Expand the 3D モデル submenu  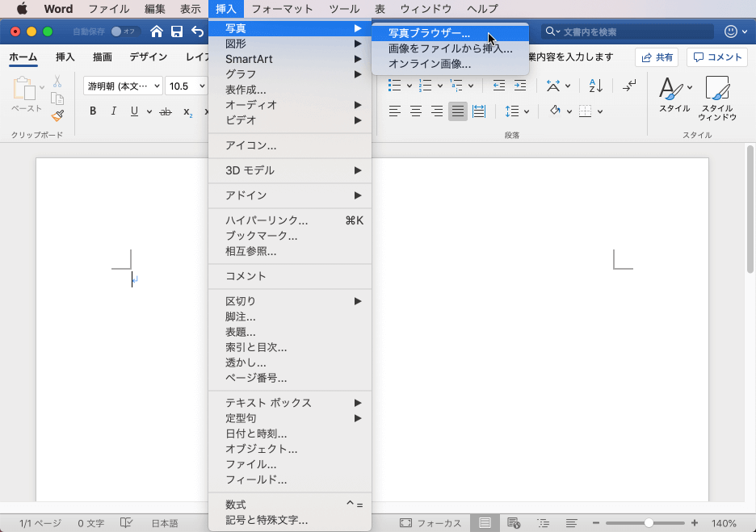290,170
